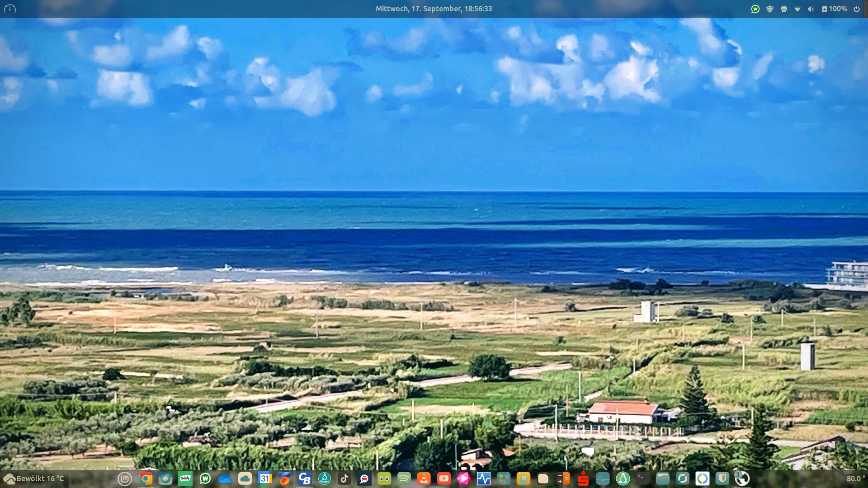Screen dimensions: 868x488
Task: Click the printer tray icon
Action: coord(784,9)
